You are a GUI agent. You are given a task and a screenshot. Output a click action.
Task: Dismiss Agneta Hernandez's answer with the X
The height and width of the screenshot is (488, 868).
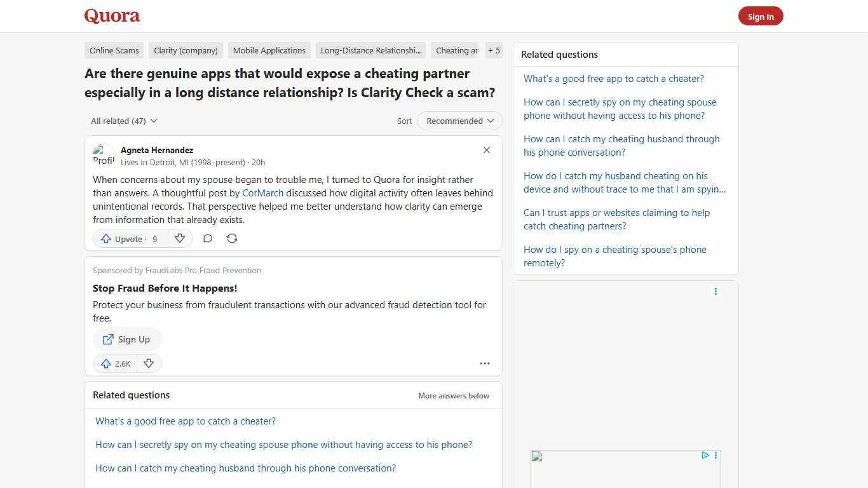487,150
